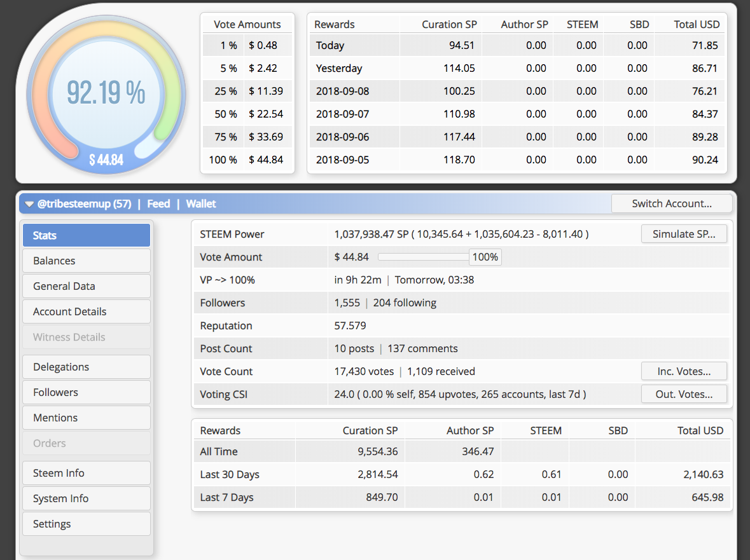Open the Feed link
The width and height of the screenshot is (750, 560).
pyautogui.click(x=158, y=204)
